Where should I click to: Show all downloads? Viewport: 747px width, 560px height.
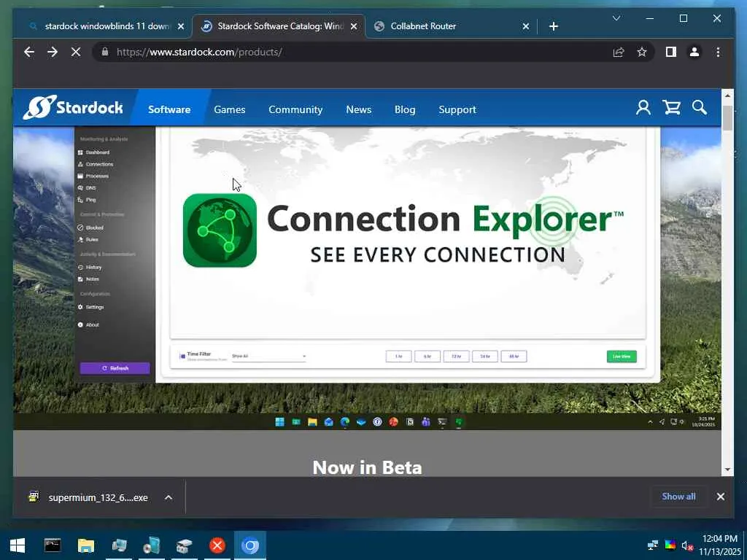[678, 497]
